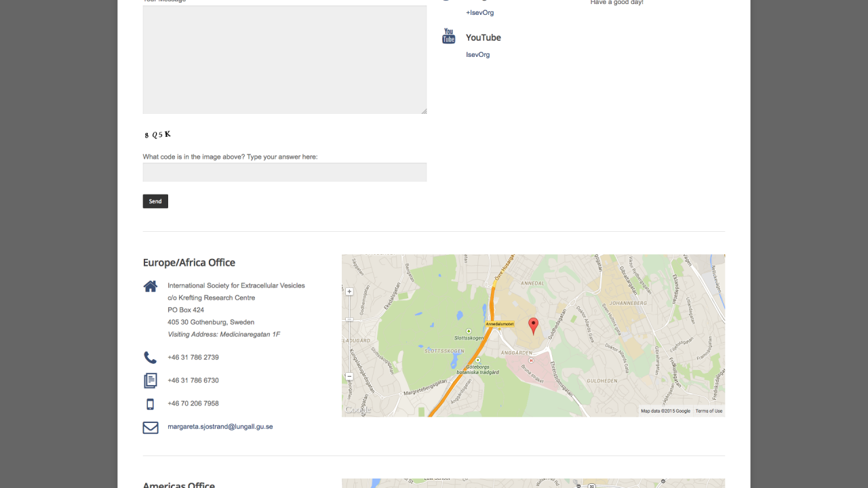This screenshot has height=488, width=868.
Task: Click the telephone handset icon next to +46 31 786 2739
Action: pyautogui.click(x=150, y=357)
